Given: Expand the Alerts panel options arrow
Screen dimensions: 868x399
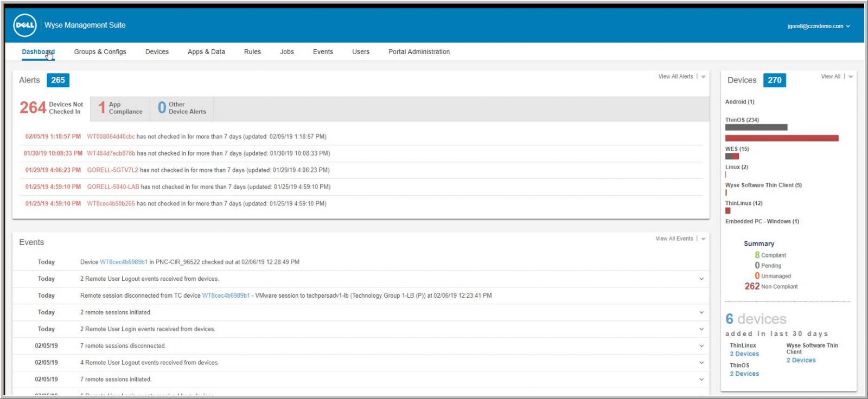Looking at the screenshot, I should [x=704, y=77].
